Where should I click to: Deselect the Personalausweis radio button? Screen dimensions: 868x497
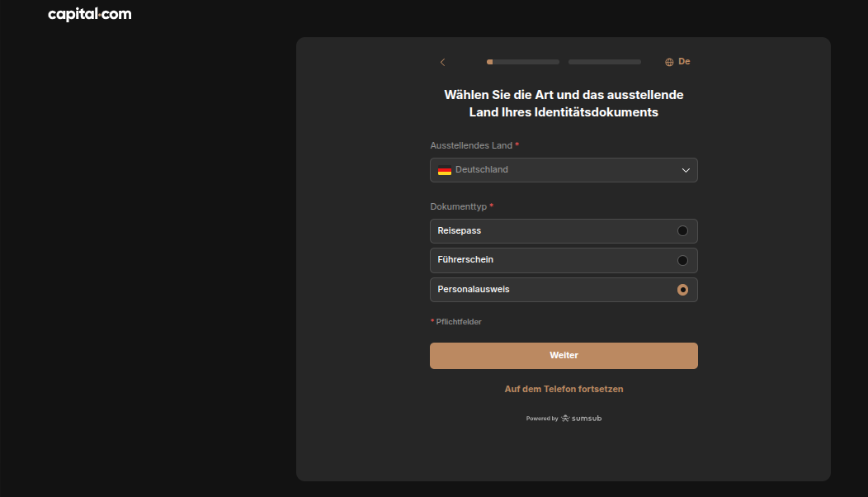(682, 289)
